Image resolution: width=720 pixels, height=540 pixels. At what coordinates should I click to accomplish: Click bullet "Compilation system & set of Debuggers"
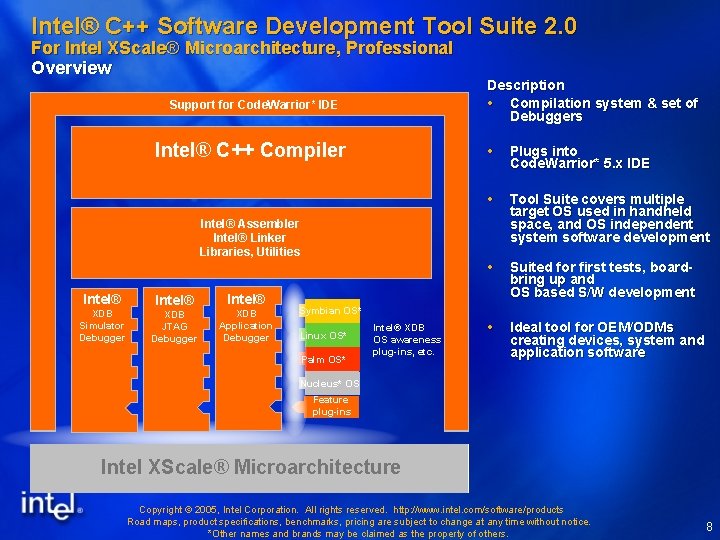point(604,109)
